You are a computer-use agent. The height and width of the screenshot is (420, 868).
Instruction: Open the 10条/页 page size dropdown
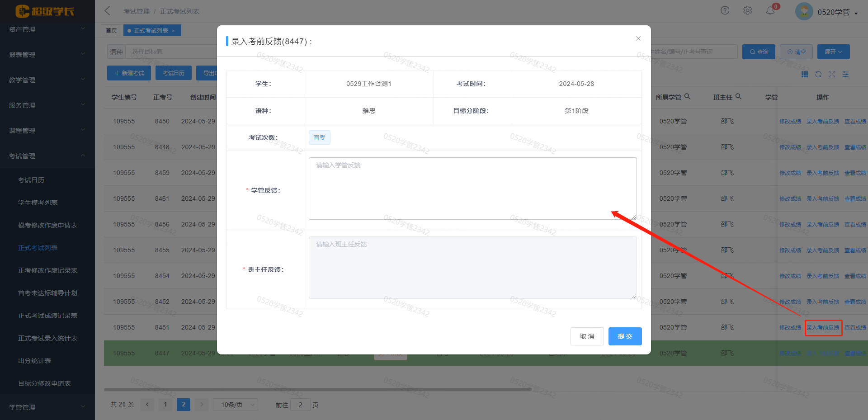pyautogui.click(x=235, y=405)
